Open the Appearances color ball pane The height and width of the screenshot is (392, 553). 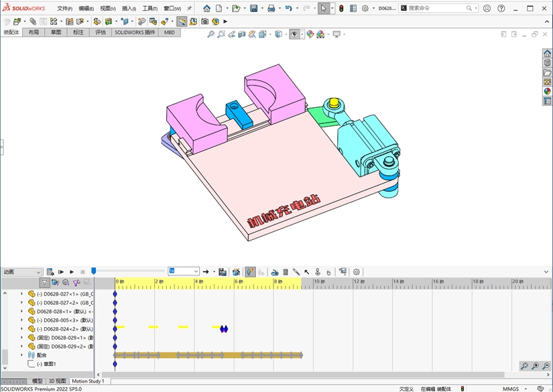coord(547,91)
